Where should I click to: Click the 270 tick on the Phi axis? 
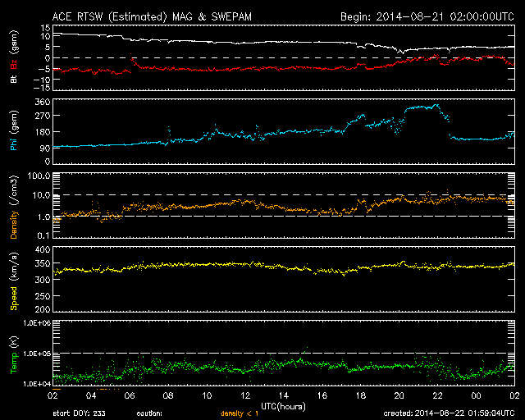pyautogui.click(x=43, y=116)
